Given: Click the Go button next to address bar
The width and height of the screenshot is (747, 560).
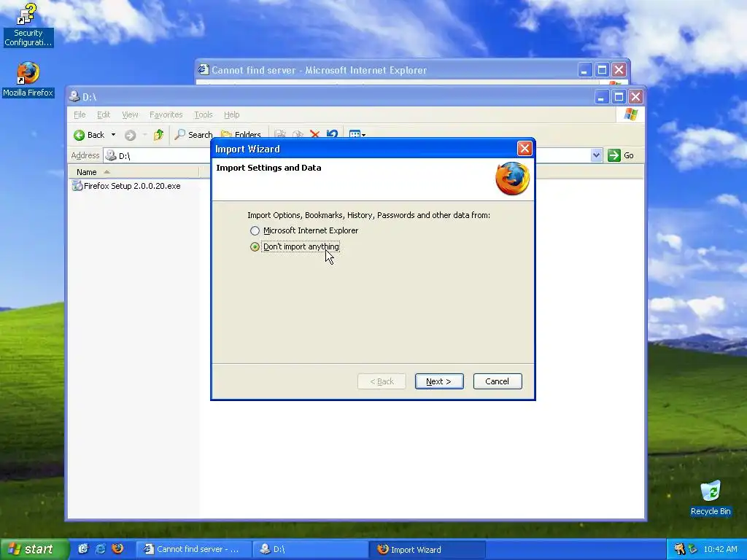Looking at the screenshot, I should [622, 155].
